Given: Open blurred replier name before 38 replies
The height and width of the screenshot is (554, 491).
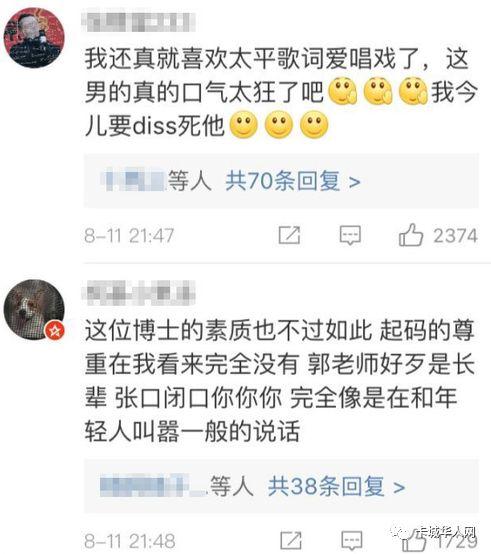Looking at the screenshot, I should pos(153,487).
